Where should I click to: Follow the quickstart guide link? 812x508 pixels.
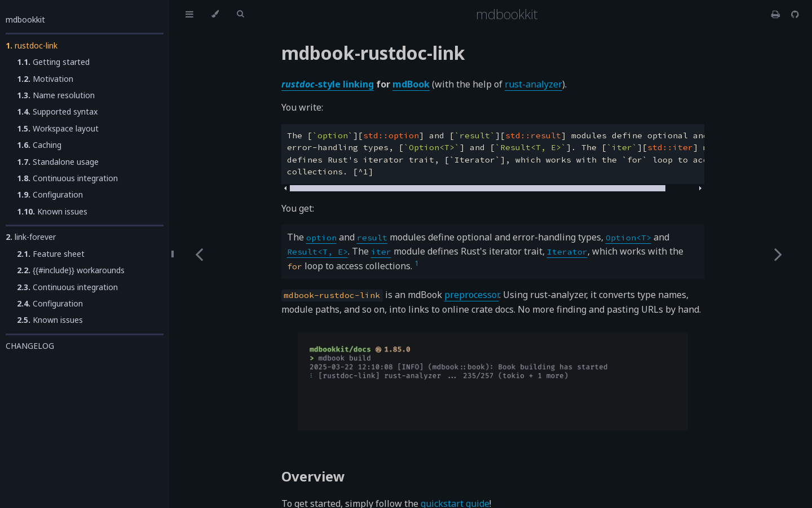coord(455,503)
